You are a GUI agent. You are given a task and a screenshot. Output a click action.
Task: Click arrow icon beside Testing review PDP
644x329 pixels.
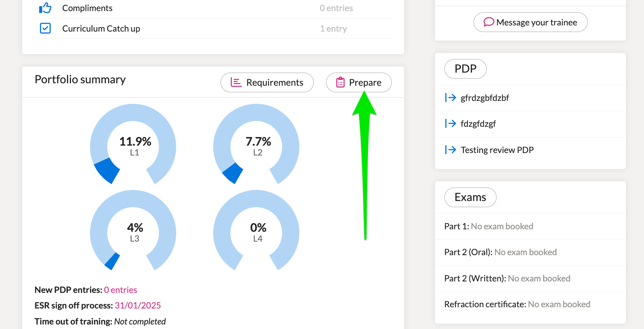pyautogui.click(x=451, y=150)
